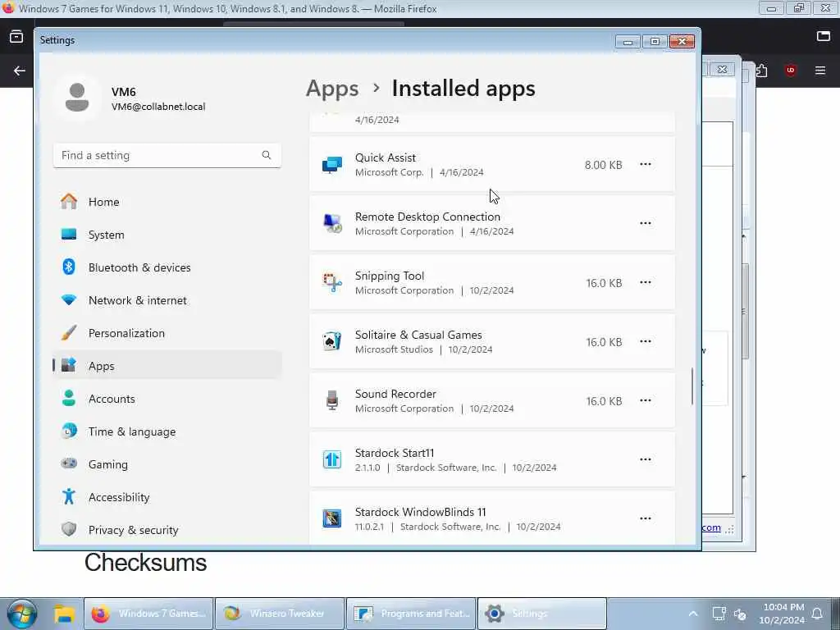This screenshot has width=840, height=630.
Task: Click the Remote Desktop Connection icon
Action: click(x=332, y=223)
